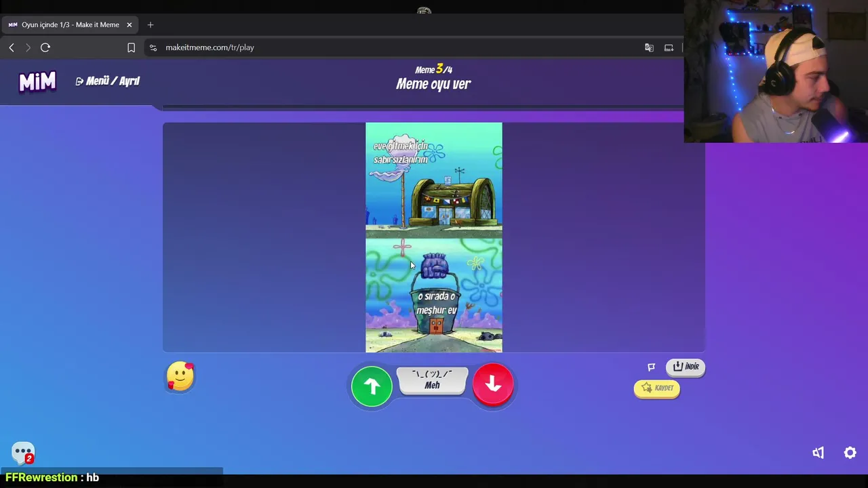This screenshot has width=868, height=488.
Task: Bookmark this page
Action: tap(131, 47)
